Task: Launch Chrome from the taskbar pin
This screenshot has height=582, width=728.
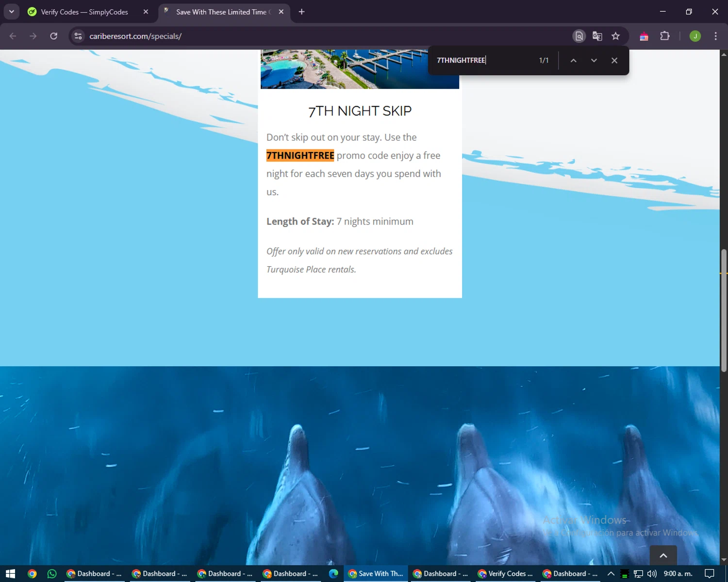Action: pyautogui.click(x=32, y=573)
